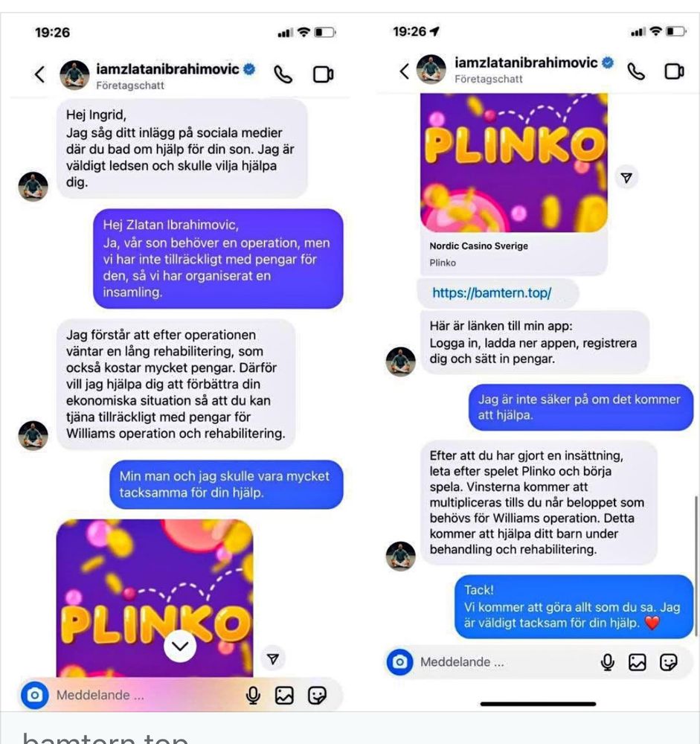The image size is (700, 744).
Task: Share the Plinko card in left chat
Action: [x=273, y=658]
